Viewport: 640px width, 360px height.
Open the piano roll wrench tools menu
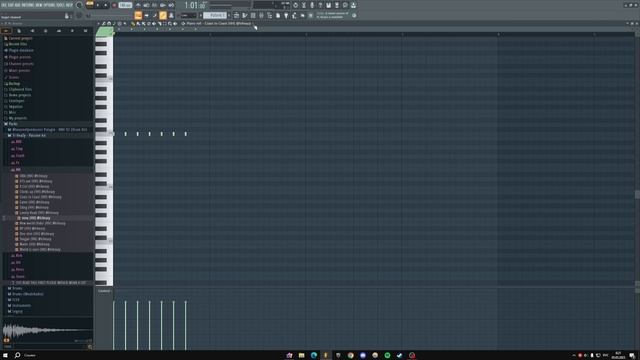(x=104, y=24)
